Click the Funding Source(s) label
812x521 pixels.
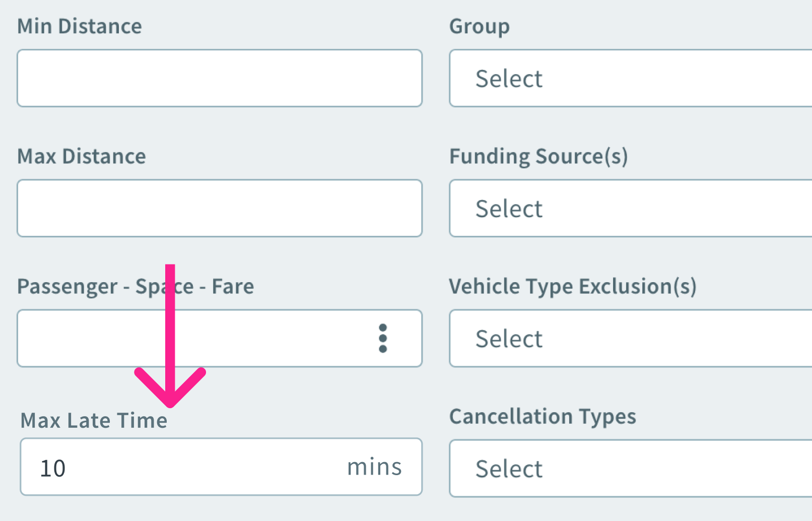coord(538,156)
